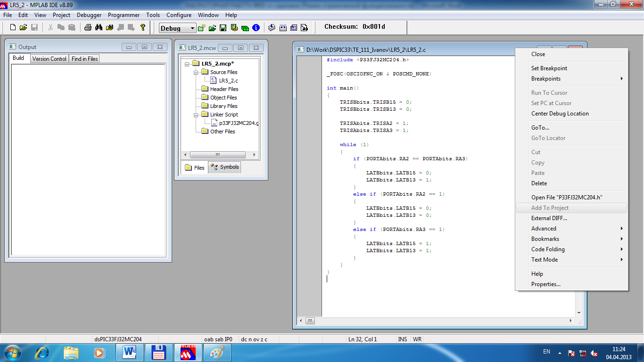The image size is (644, 362).
Task: Click the Print toolbar icon
Action: [88, 27]
